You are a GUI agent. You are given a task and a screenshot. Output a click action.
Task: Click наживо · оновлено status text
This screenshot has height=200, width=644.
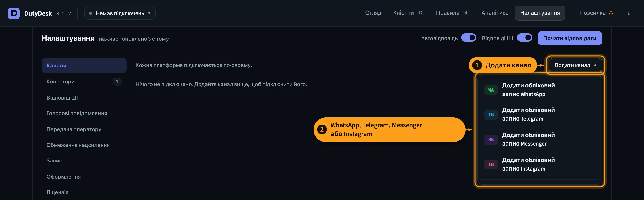tap(134, 39)
